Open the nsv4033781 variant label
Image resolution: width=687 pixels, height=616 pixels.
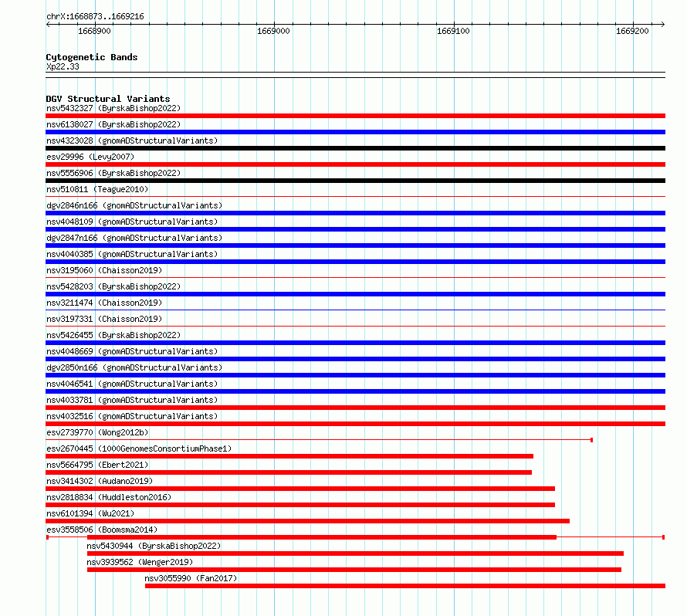point(132,400)
